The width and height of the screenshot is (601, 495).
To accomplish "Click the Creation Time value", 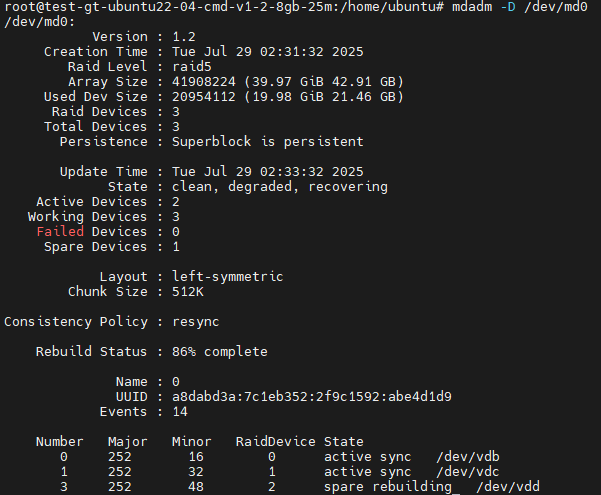I will pyautogui.click(x=268, y=52).
